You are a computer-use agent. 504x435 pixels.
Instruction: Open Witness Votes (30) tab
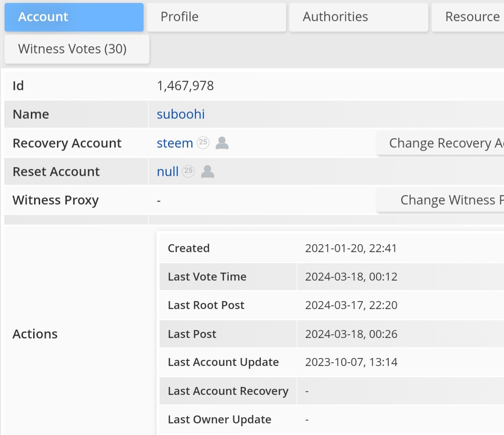pyautogui.click(x=77, y=49)
